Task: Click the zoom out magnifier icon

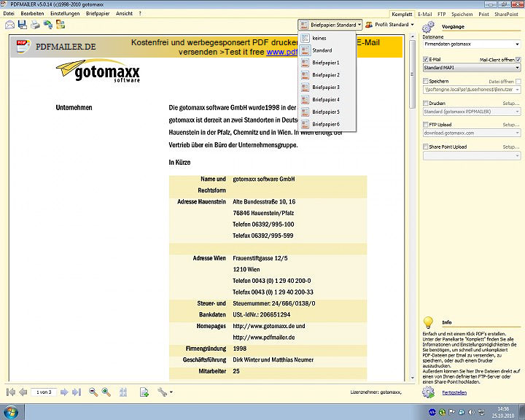Action: pyautogui.click(x=93, y=392)
